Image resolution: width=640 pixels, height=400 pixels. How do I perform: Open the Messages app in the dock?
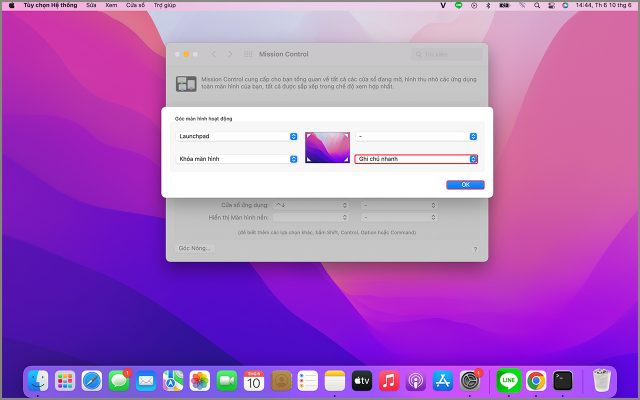119,380
